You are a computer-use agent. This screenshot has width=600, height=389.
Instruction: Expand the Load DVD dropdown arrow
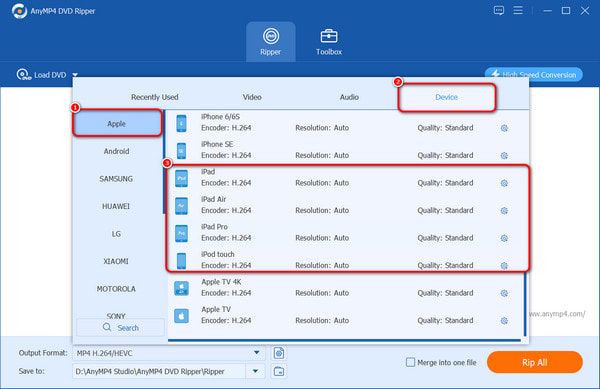click(x=75, y=75)
